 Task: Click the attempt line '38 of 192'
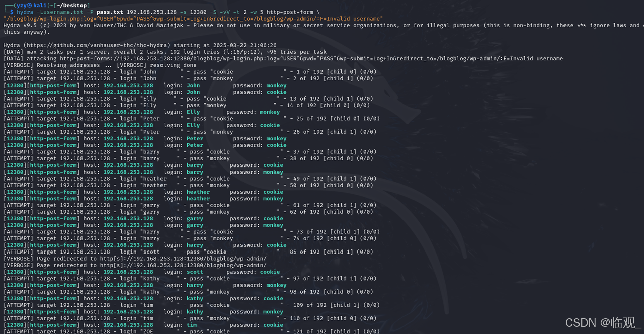tap(188, 158)
